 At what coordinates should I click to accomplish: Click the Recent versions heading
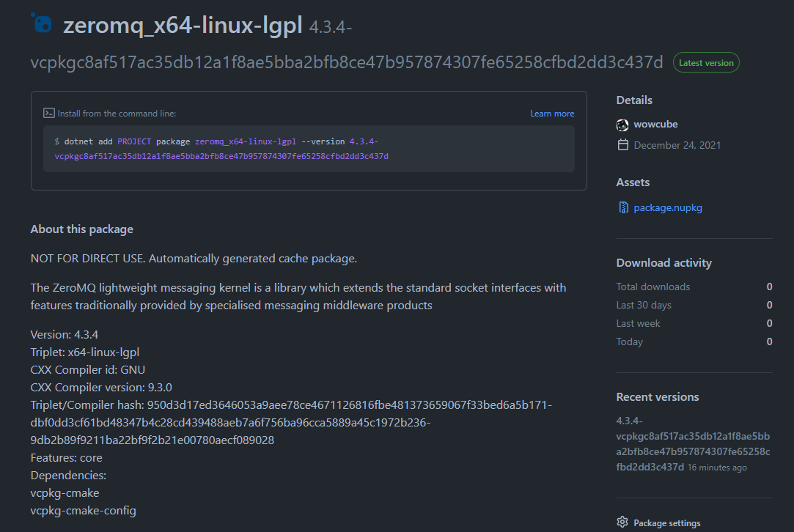[x=653, y=396]
